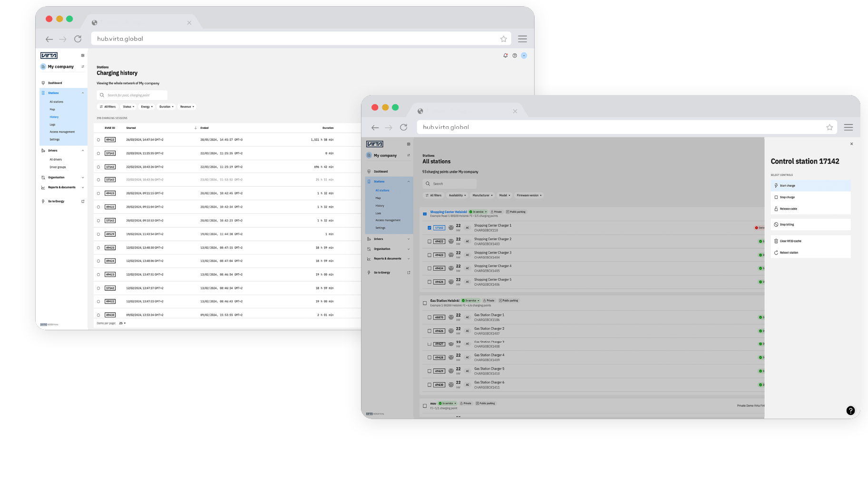Image resolution: width=868 pixels, height=488 pixels.
Task: Click the Release cable lock icon
Action: (x=776, y=209)
